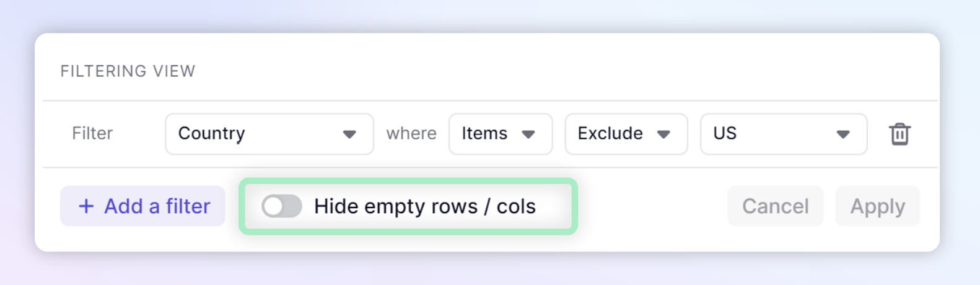Click the Hide empty rows / cols label
The image size is (980, 285).
[425, 206]
